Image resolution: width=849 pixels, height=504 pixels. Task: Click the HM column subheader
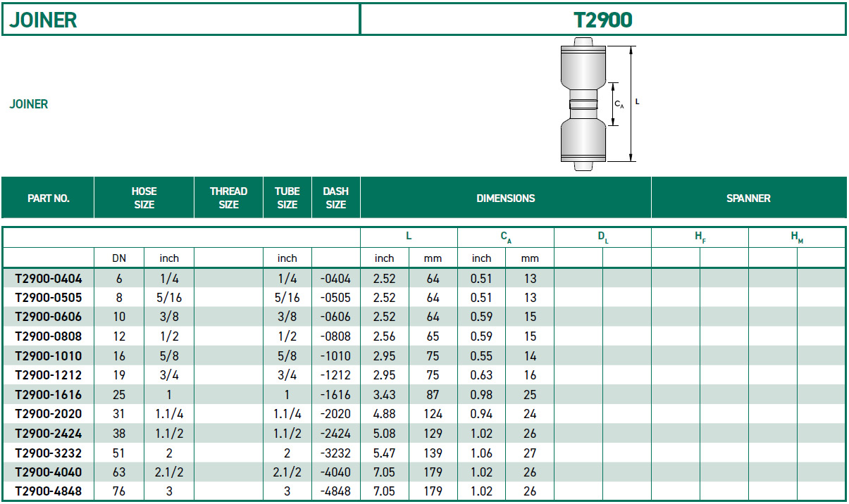(797, 238)
